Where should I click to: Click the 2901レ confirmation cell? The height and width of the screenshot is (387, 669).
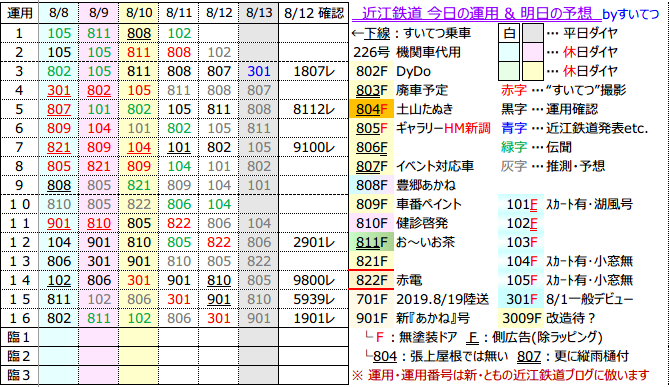[x=314, y=242]
